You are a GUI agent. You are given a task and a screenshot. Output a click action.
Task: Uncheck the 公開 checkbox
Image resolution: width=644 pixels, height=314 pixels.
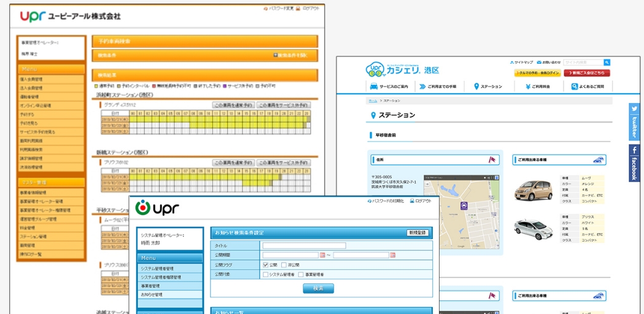[x=265, y=265]
